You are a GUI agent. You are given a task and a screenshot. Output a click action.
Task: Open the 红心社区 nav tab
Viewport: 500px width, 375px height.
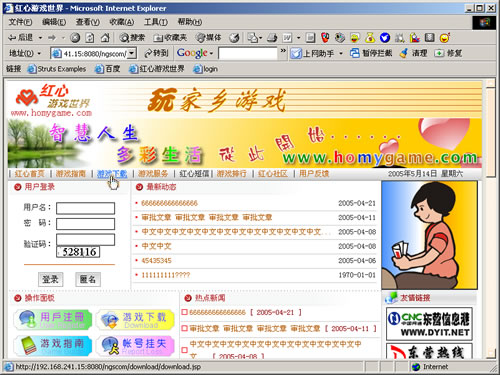[x=273, y=174]
